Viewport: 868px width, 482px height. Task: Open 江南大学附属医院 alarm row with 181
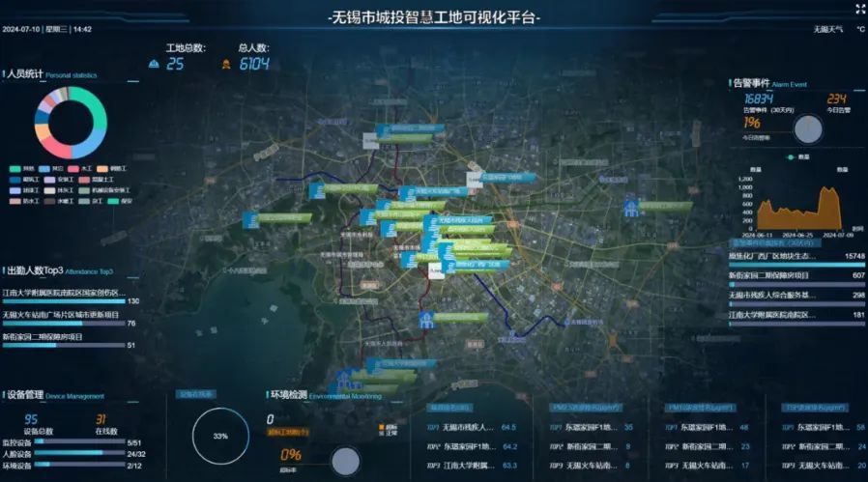[x=796, y=318]
